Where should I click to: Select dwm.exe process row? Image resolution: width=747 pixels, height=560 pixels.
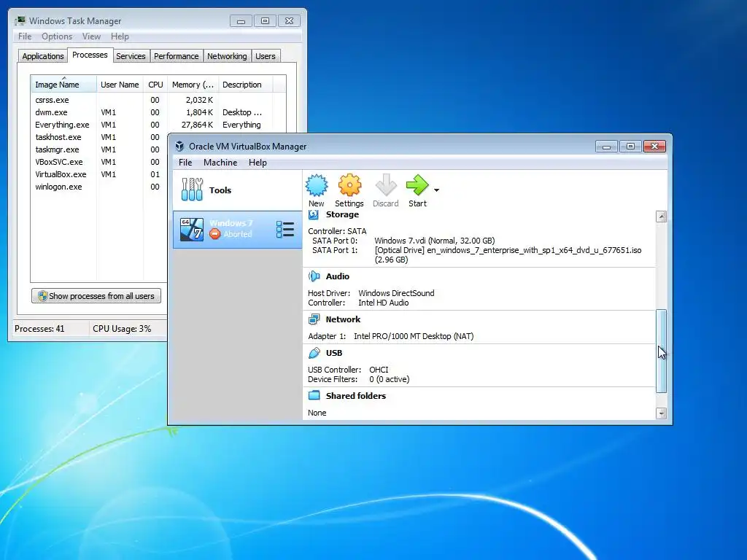[x=158, y=112]
